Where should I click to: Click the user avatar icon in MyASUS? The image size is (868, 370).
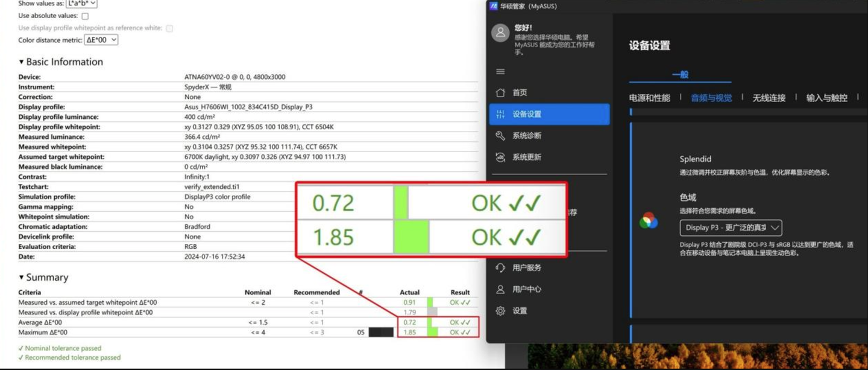tap(500, 33)
